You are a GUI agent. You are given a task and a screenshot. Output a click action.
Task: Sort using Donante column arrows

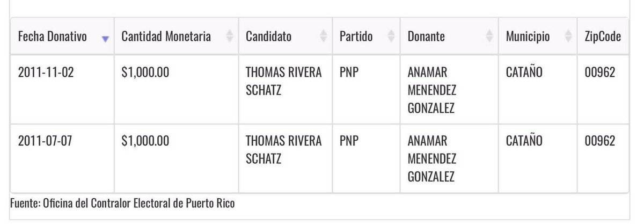pyautogui.click(x=489, y=37)
